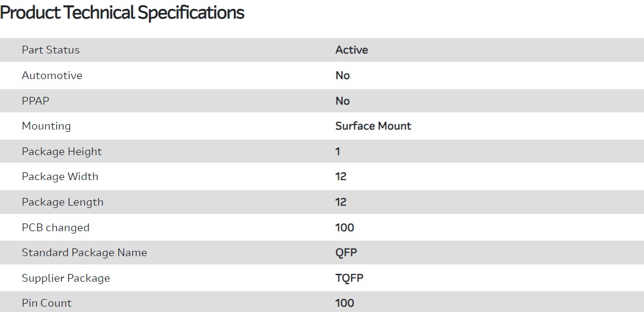Click the Pin Count value 100
Viewport: 644px width, 312px height.
tap(344, 303)
